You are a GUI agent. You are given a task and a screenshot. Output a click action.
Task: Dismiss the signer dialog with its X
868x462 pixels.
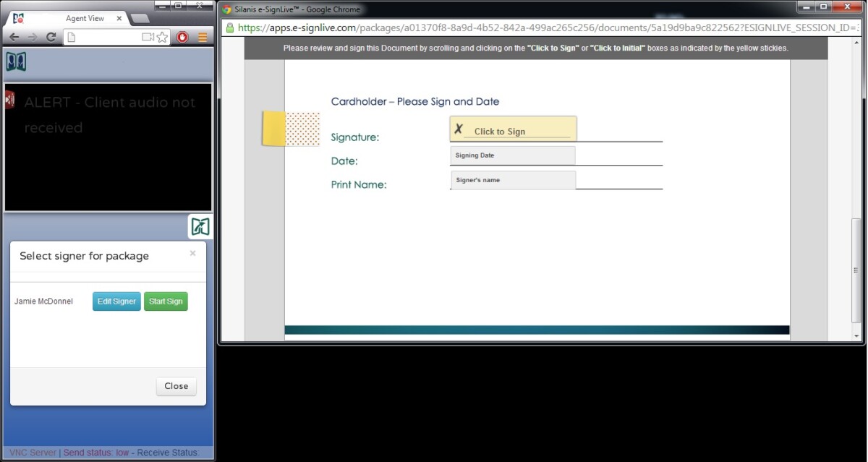192,253
